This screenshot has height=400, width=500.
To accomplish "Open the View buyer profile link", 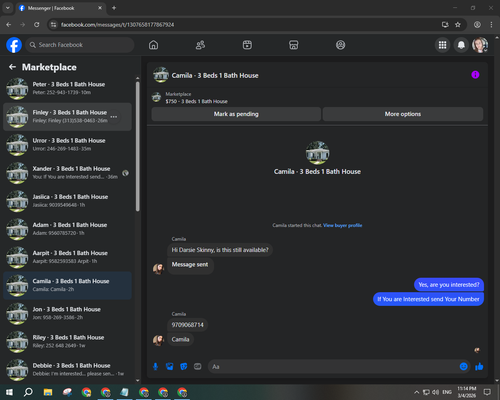I will [x=342, y=225].
